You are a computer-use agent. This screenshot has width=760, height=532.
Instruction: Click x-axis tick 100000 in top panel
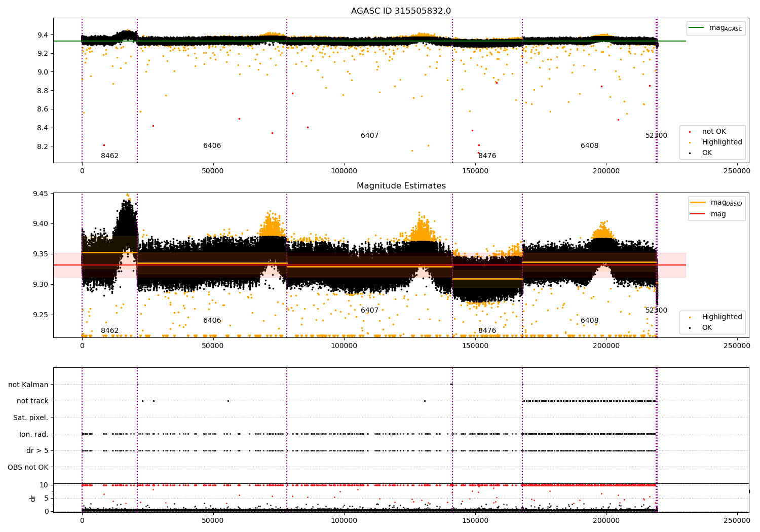point(344,171)
